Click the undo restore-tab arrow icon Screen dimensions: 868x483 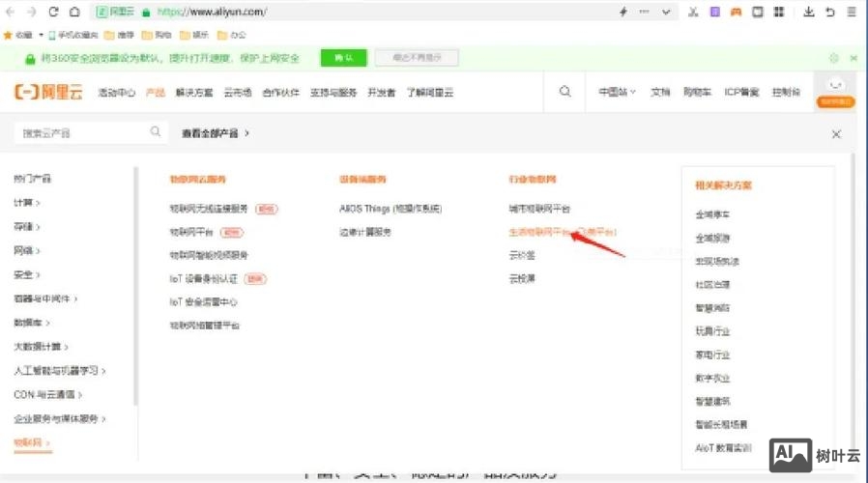829,12
